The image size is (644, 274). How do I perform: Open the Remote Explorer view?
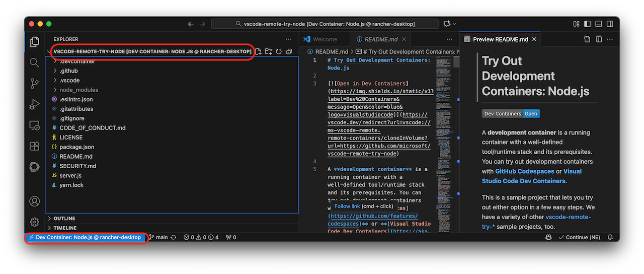[x=34, y=125]
